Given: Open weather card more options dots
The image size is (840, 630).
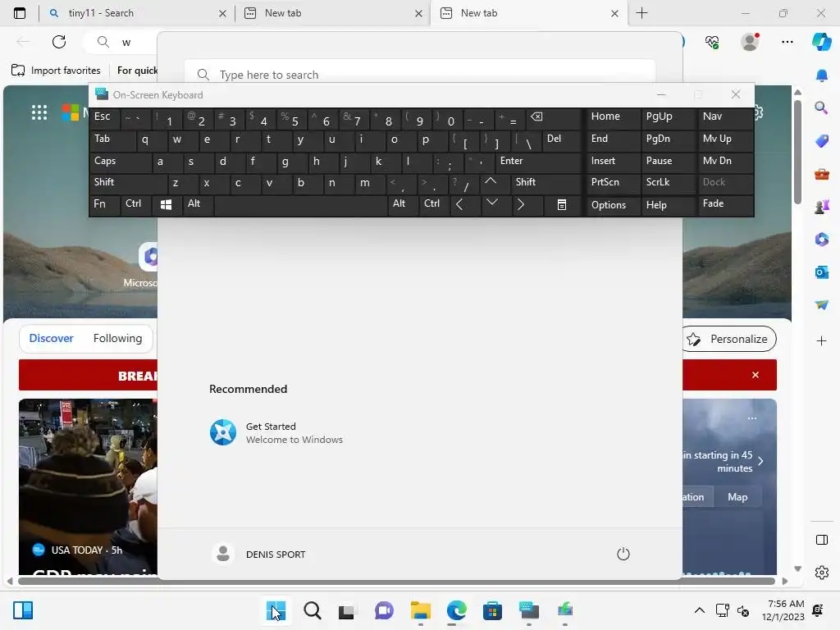Looking at the screenshot, I should (x=752, y=418).
